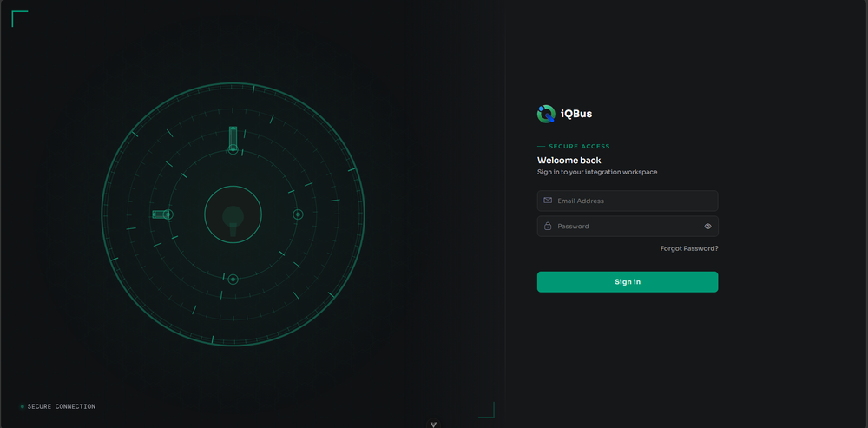868x428 pixels.
Task: Click the SECURE CONNECTION status text
Action: coord(62,406)
